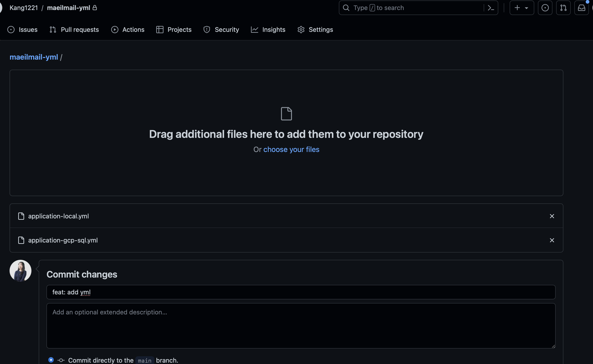Click the search magnifier icon
This screenshot has height=364, width=593.
coord(346,8)
